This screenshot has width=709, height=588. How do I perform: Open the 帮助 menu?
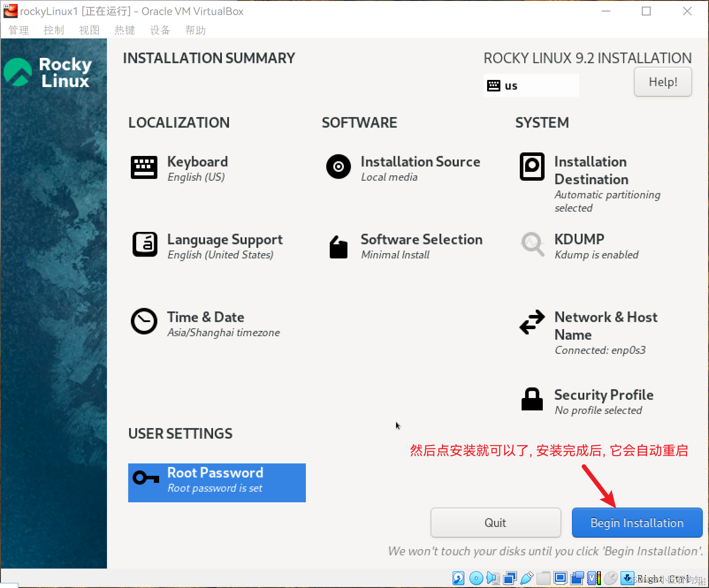[x=195, y=30]
